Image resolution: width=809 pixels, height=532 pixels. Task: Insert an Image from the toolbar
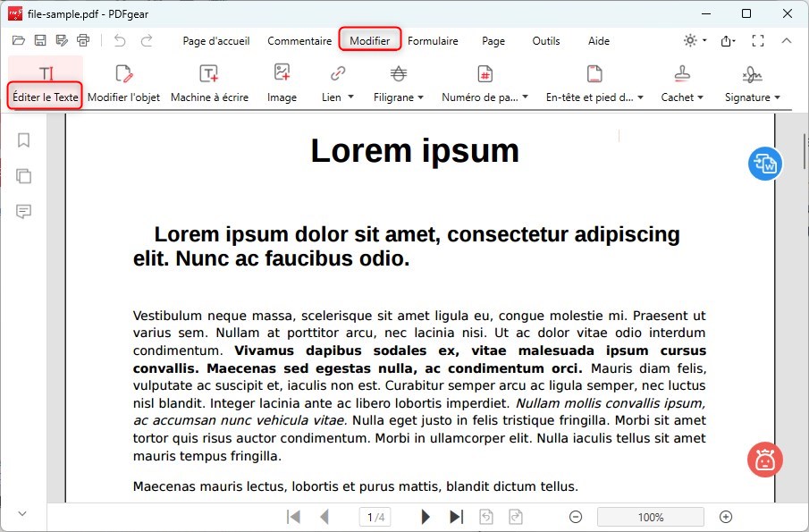click(x=282, y=83)
